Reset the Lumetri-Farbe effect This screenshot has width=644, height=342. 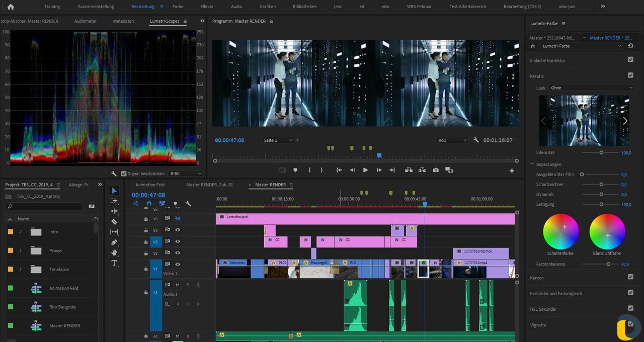point(630,46)
